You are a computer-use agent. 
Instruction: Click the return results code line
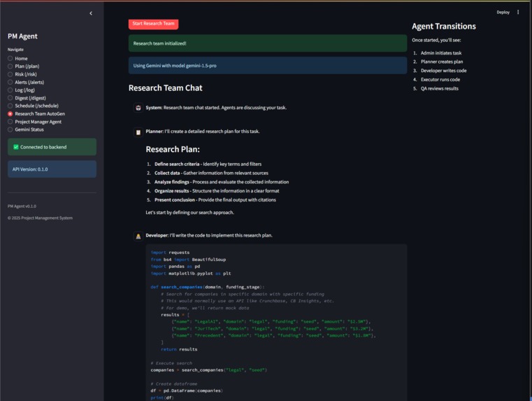(179, 349)
